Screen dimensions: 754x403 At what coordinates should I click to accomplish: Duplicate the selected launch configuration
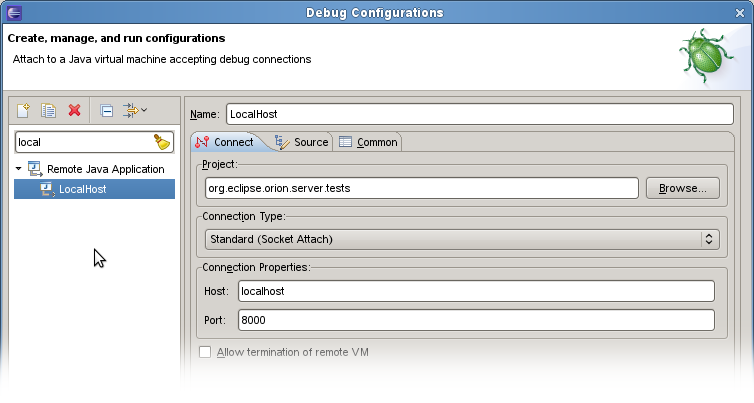click(x=48, y=111)
